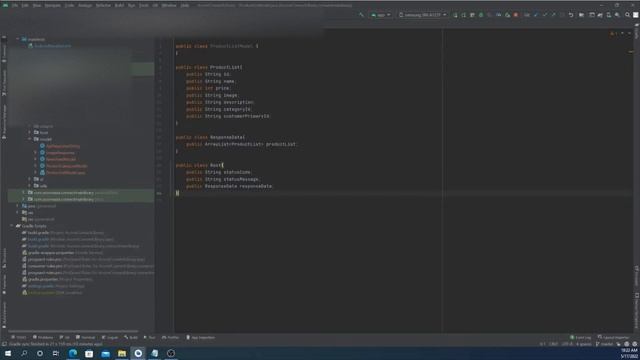Click the UTF-8 encoding in the status bar
640x360 pixels.
567,344
